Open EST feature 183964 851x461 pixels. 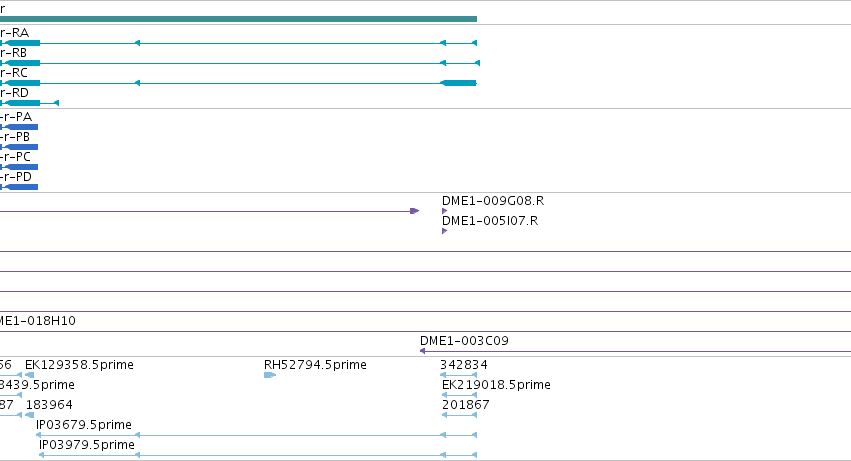coord(30,415)
